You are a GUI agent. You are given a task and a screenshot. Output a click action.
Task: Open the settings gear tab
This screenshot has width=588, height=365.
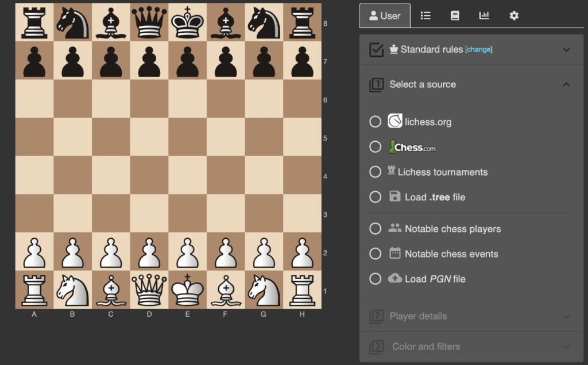514,15
